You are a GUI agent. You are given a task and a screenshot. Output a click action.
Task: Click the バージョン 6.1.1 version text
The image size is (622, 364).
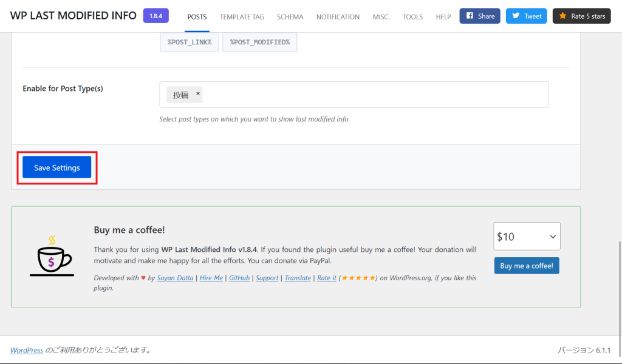tap(584, 350)
